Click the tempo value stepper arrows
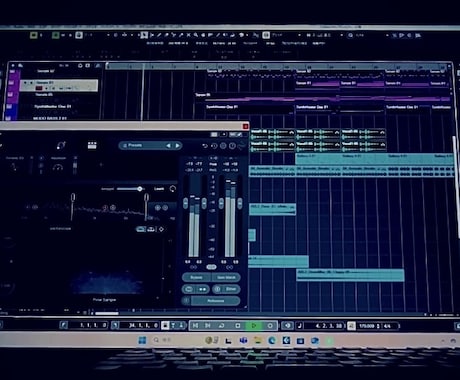Image resolution: width=460 pixels, height=380 pixels. 378,326
